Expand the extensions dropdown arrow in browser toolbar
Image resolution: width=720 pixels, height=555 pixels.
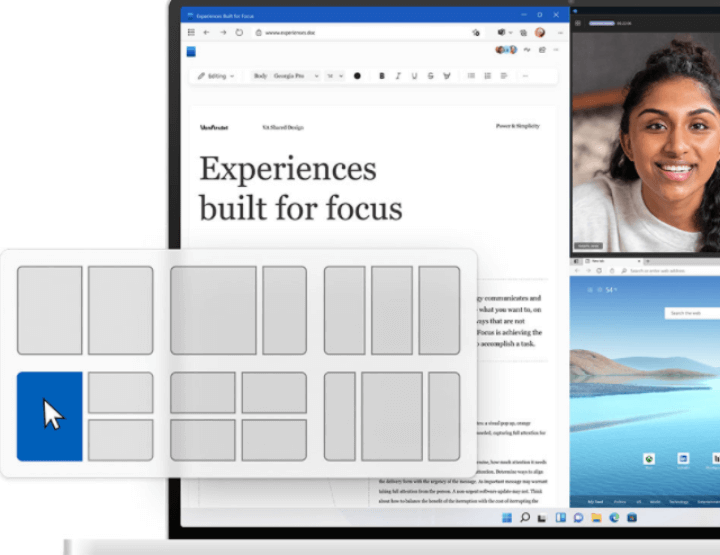coord(511,33)
